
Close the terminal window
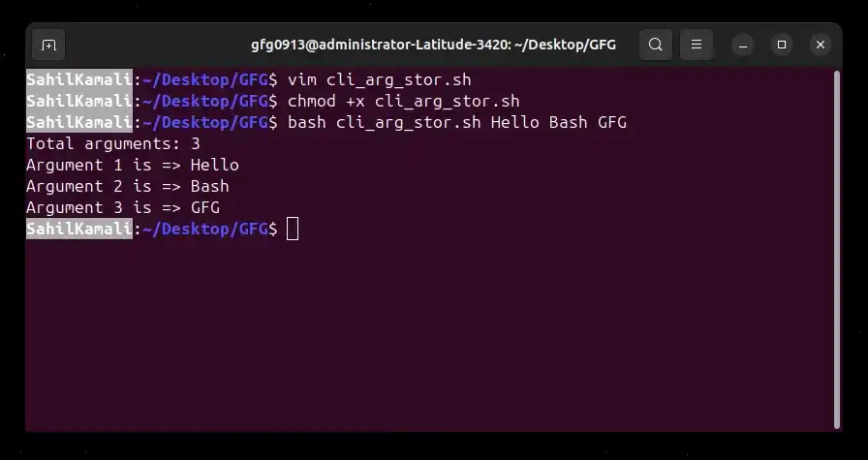821,45
